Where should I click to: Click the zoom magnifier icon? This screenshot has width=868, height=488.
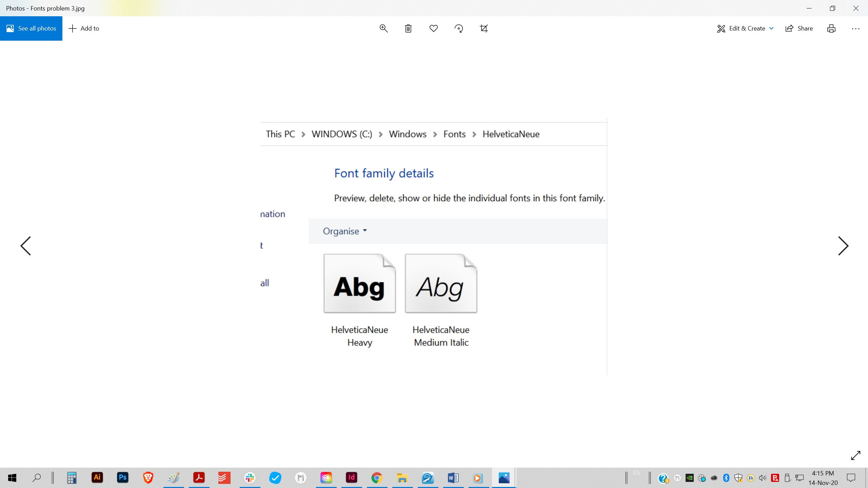coord(383,28)
